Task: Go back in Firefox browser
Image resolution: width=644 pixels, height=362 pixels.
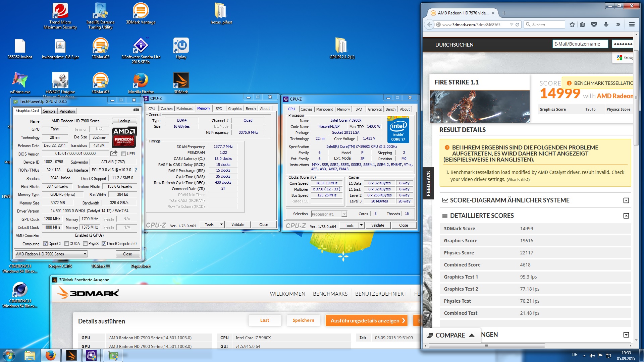Action: click(x=429, y=24)
